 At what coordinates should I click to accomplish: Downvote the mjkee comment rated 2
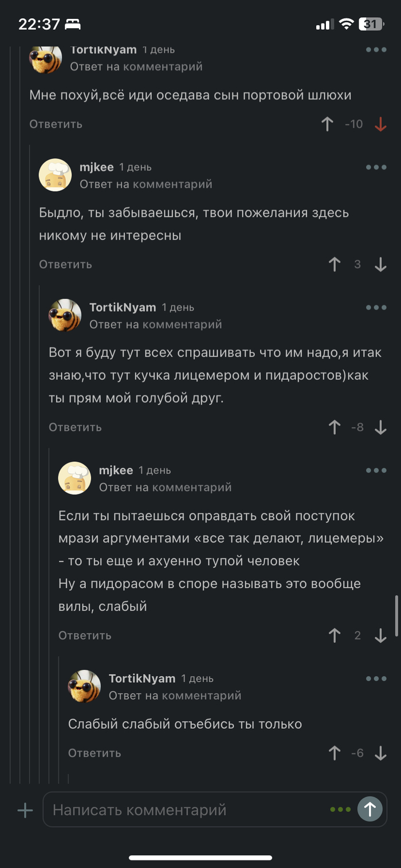pos(380,635)
